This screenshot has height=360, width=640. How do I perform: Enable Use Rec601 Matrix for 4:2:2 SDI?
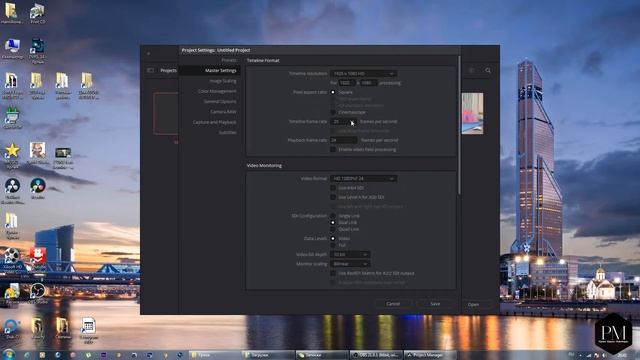333,273
